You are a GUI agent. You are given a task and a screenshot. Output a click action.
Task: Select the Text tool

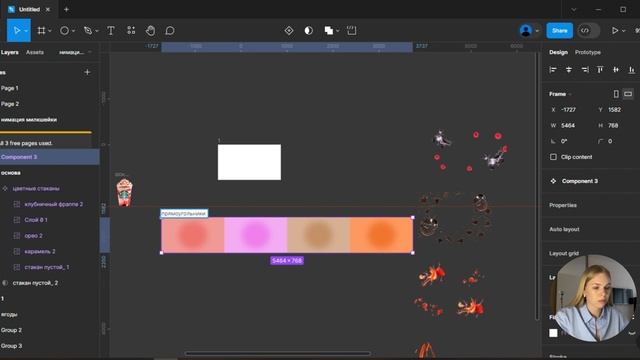coord(111,31)
